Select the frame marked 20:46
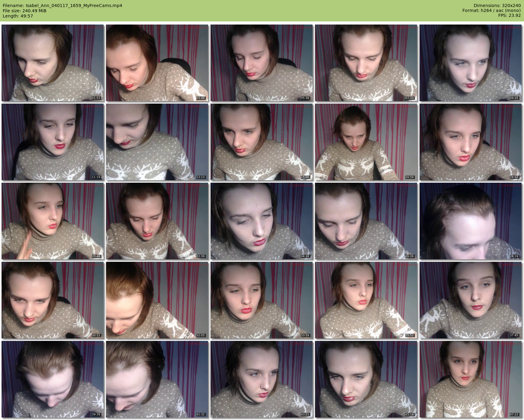 pyautogui.click(x=53, y=221)
